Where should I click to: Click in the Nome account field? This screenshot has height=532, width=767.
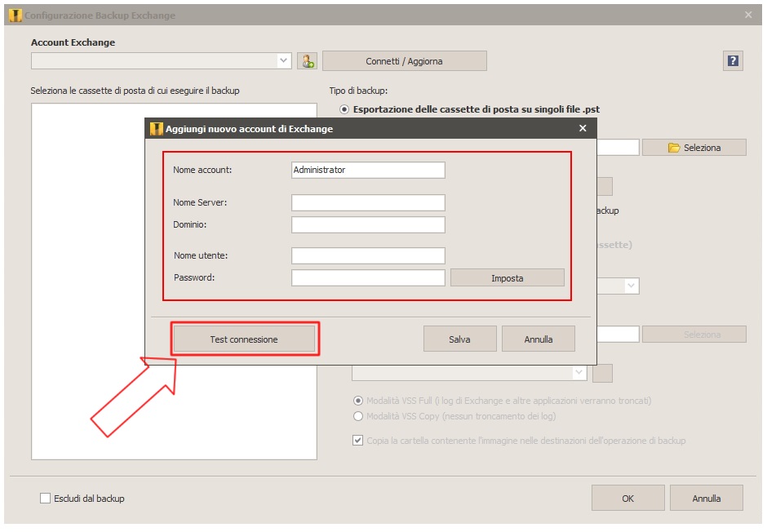[x=368, y=171]
